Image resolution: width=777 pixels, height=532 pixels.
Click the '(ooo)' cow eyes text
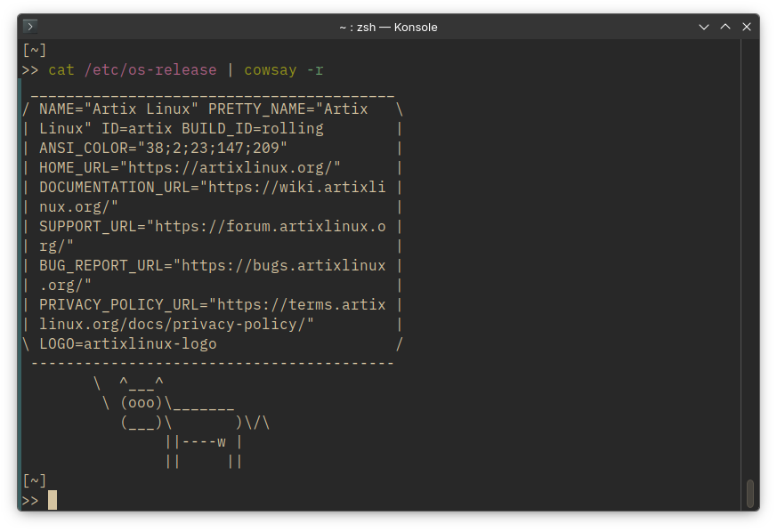click(x=142, y=403)
